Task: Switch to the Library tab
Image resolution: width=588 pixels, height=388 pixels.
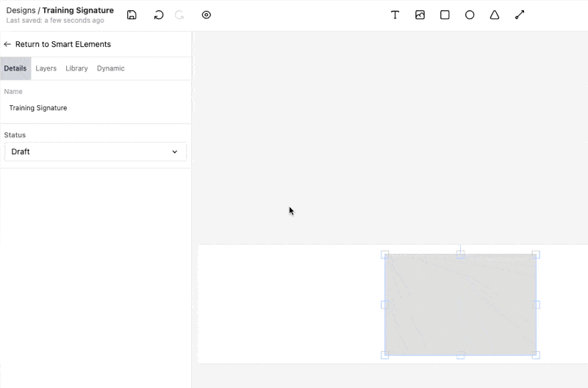Action: point(76,68)
